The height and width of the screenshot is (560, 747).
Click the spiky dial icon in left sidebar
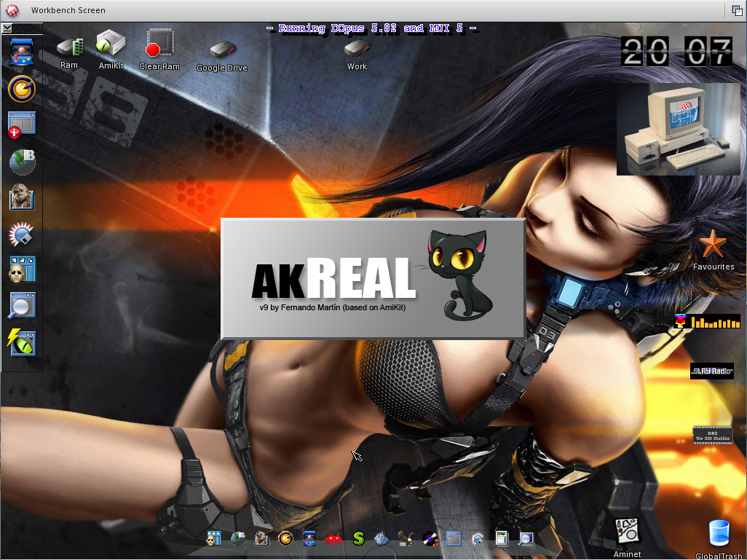[x=21, y=234]
